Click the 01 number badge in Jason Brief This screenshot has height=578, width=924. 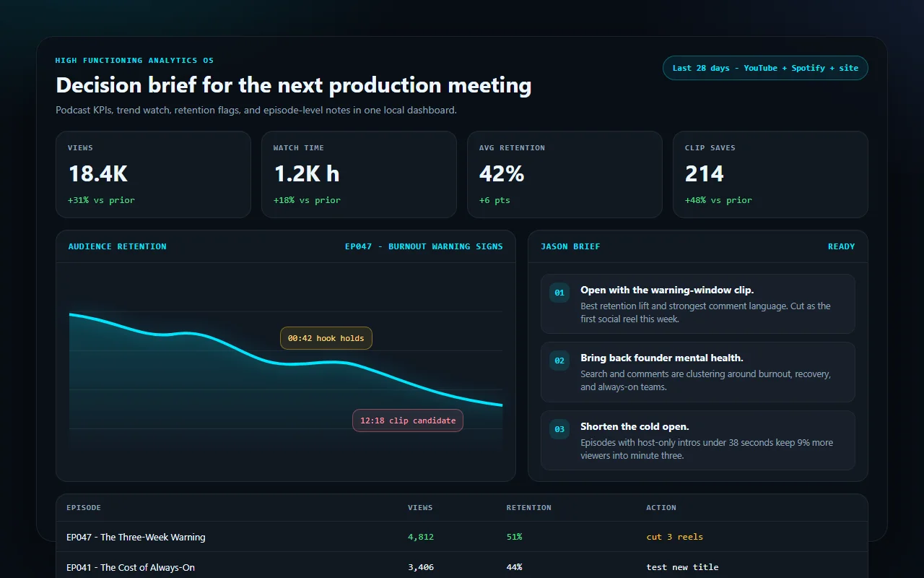(x=559, y=293)
